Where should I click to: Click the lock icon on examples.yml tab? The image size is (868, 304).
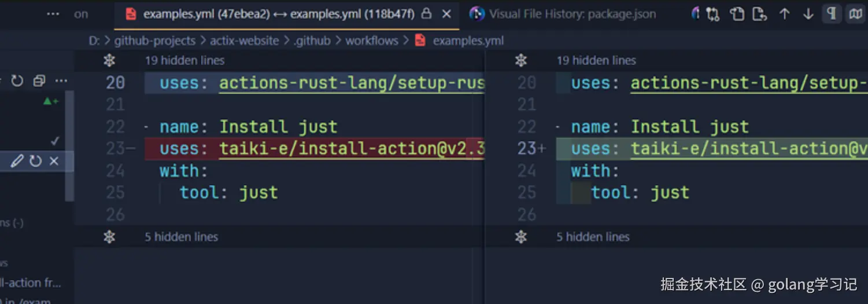(426, 14)
